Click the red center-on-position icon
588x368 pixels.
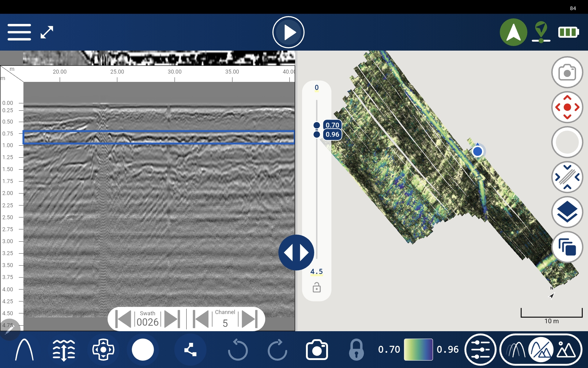click(567, 107)
